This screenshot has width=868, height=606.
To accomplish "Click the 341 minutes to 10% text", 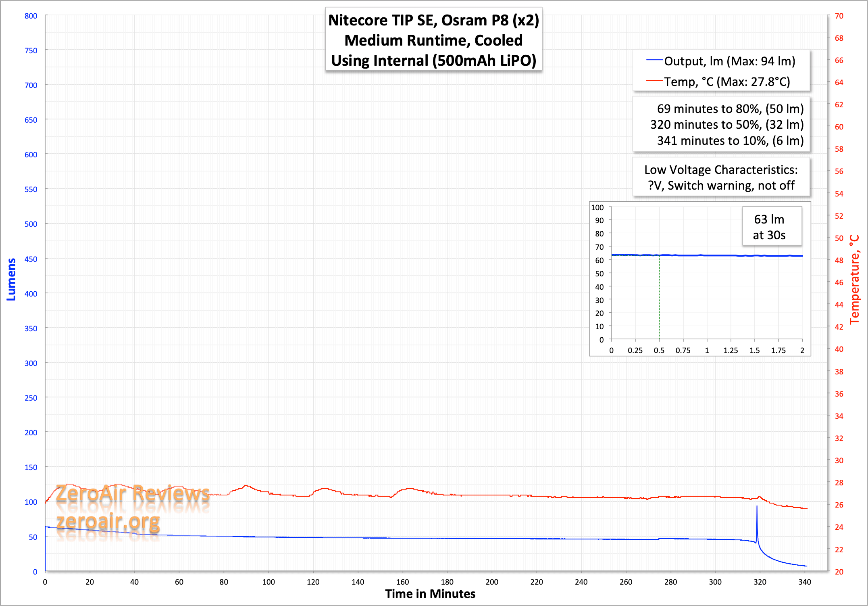I will (730, 140).
